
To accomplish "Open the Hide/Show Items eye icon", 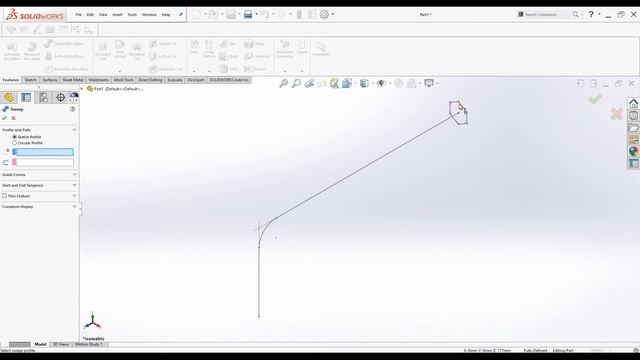I will 381,84.
